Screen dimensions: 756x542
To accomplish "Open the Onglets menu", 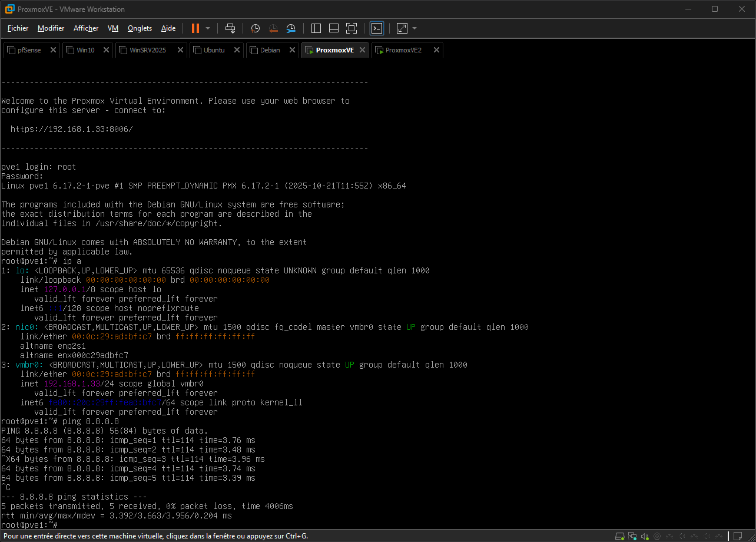I will point(140,28).
